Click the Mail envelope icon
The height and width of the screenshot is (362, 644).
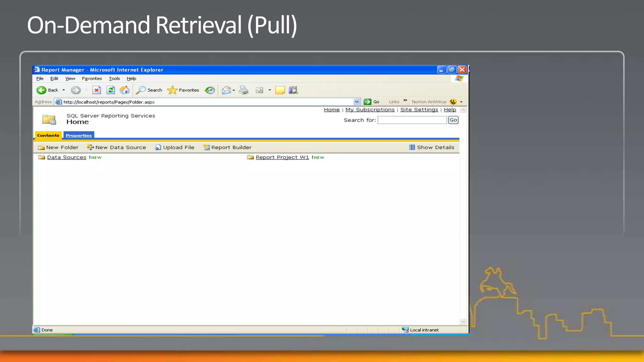[x=226, y=90]
